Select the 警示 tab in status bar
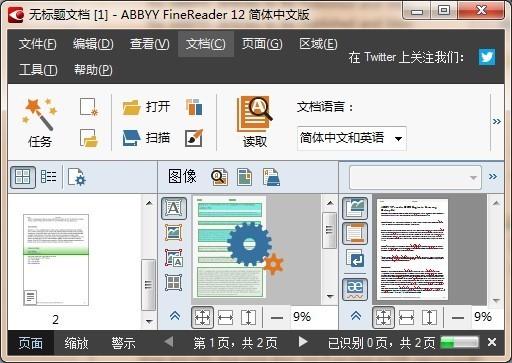 [x=123, y=343]
